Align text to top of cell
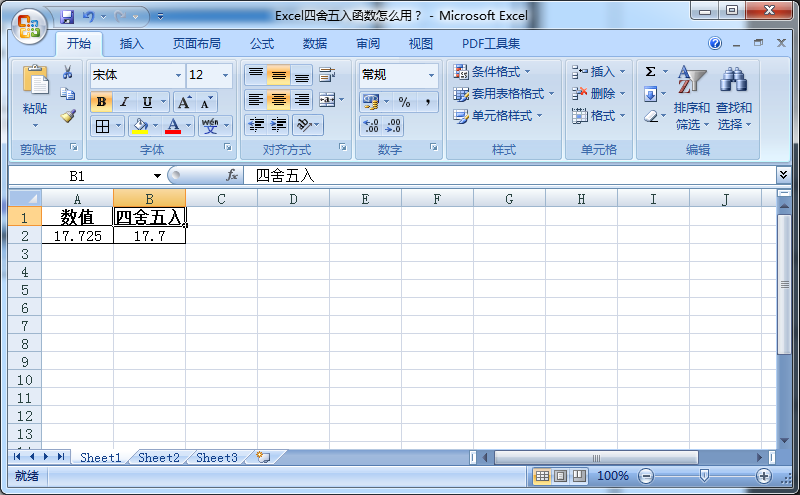 pyautogui.click(x=256, y=76)
